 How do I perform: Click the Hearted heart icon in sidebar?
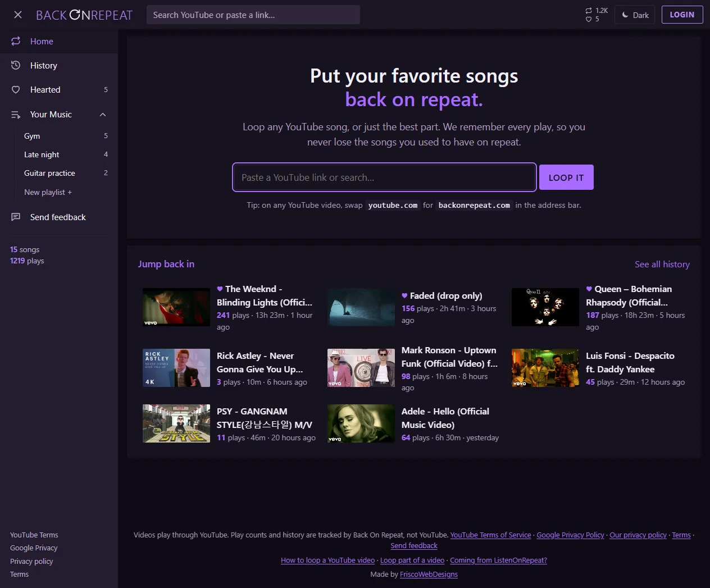point(16,89)
